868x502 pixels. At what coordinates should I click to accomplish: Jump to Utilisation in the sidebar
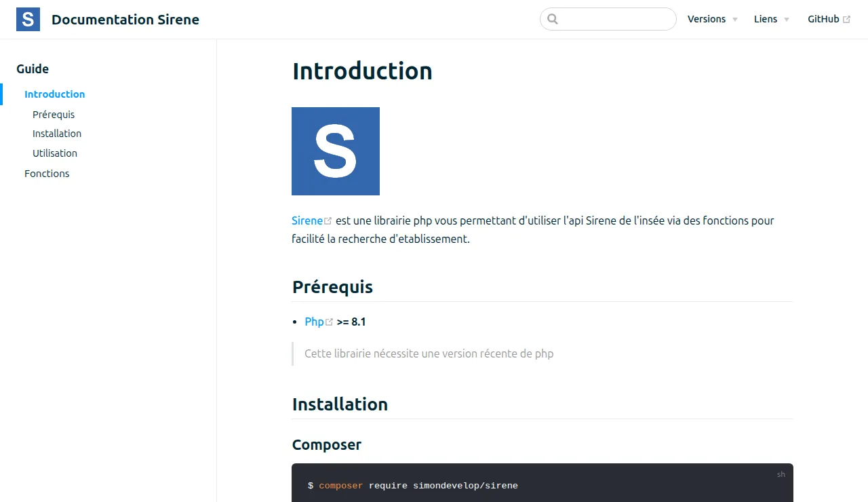(x=55, y=153)
